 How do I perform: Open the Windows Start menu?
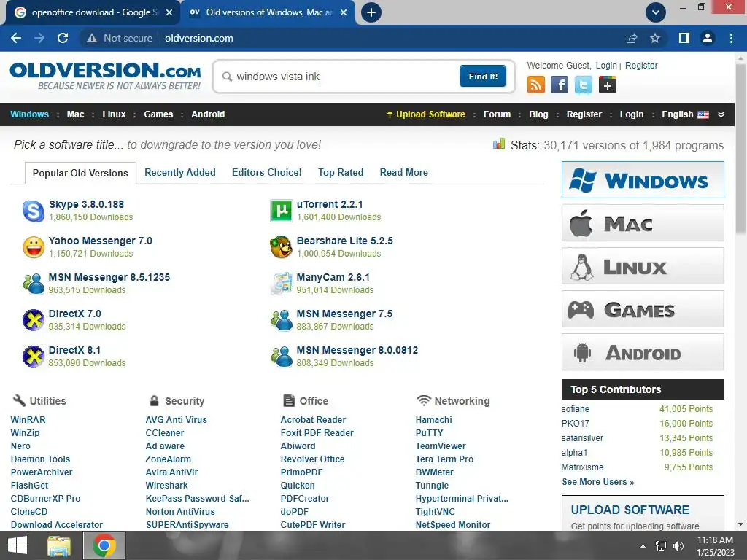click(x=18, y=545)
